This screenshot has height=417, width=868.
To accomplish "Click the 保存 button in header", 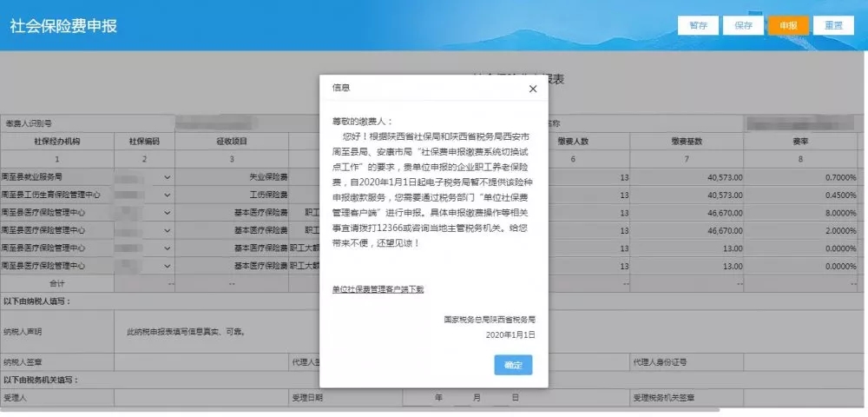I will pos(743,25).
